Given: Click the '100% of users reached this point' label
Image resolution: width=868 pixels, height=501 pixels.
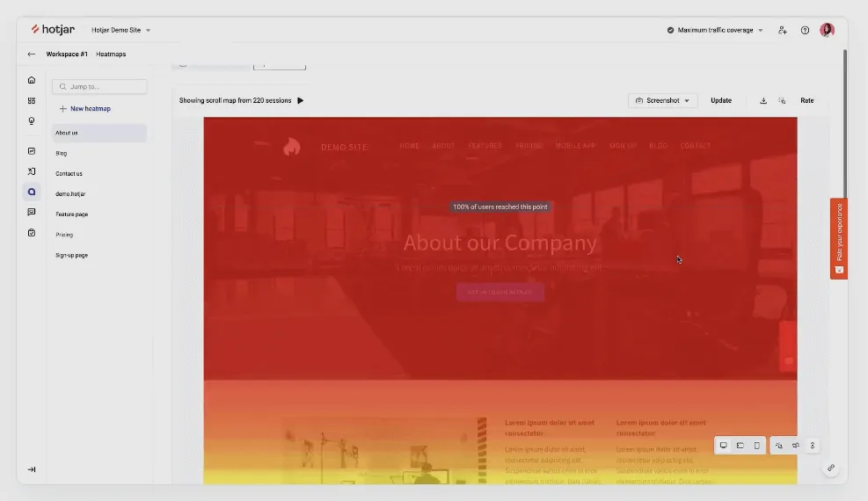Looking at the screenshot, I should (x=500, y=207).
